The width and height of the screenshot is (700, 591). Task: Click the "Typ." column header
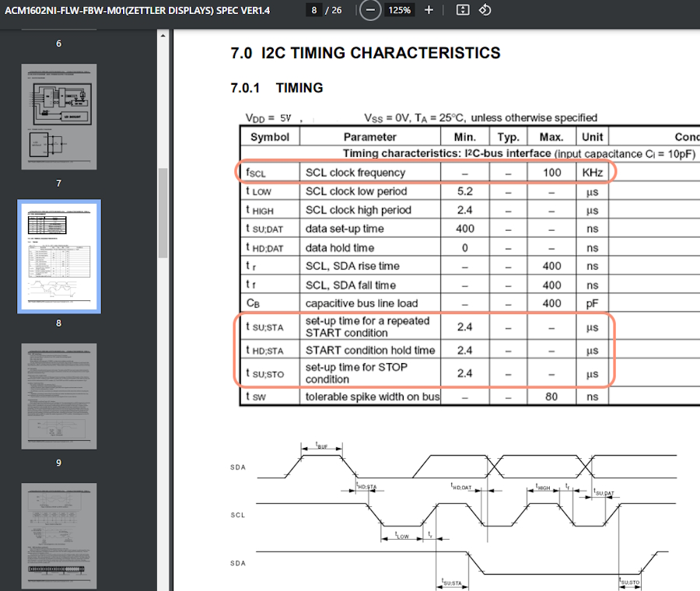(508, 137)
